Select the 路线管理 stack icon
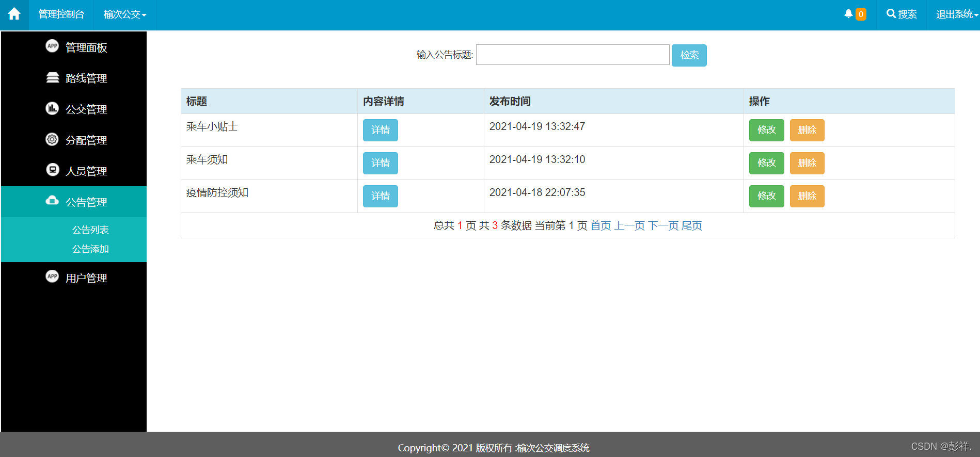The image size is (980, 457). click(53, 77)
